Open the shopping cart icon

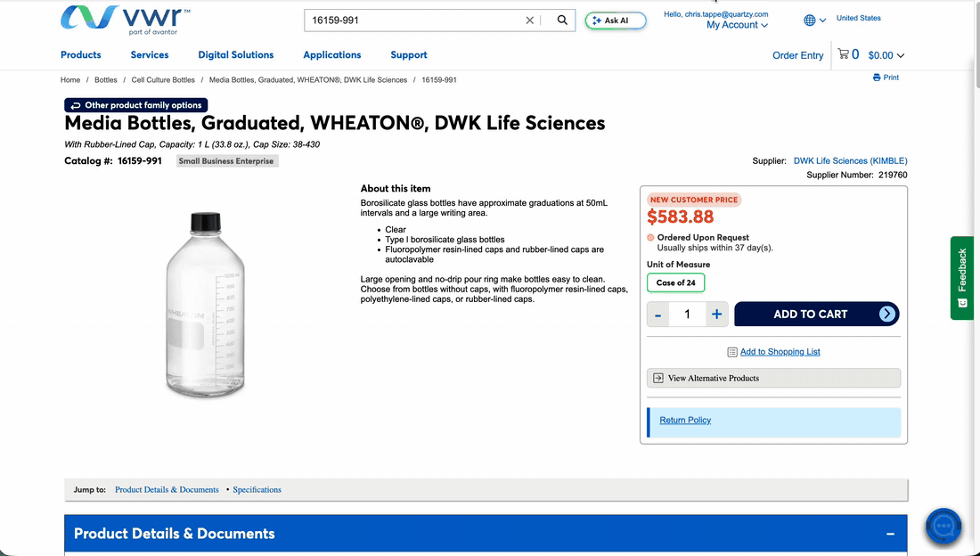click(843, 54)
